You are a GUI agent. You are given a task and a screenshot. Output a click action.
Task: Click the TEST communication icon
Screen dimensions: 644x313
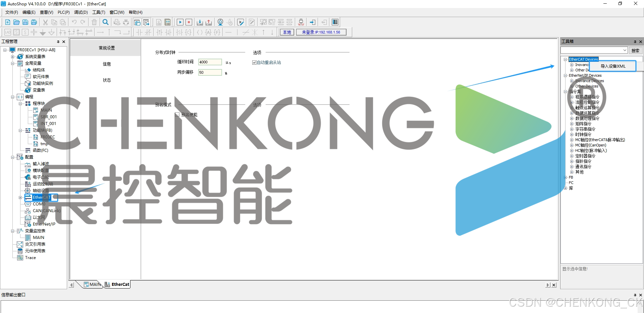(301, 22)
